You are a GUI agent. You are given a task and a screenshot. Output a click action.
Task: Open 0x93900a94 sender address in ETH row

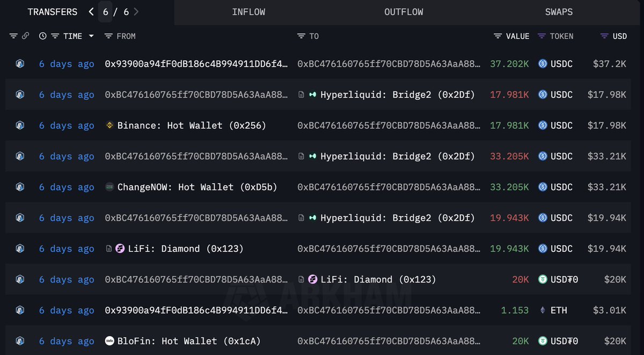196,310
